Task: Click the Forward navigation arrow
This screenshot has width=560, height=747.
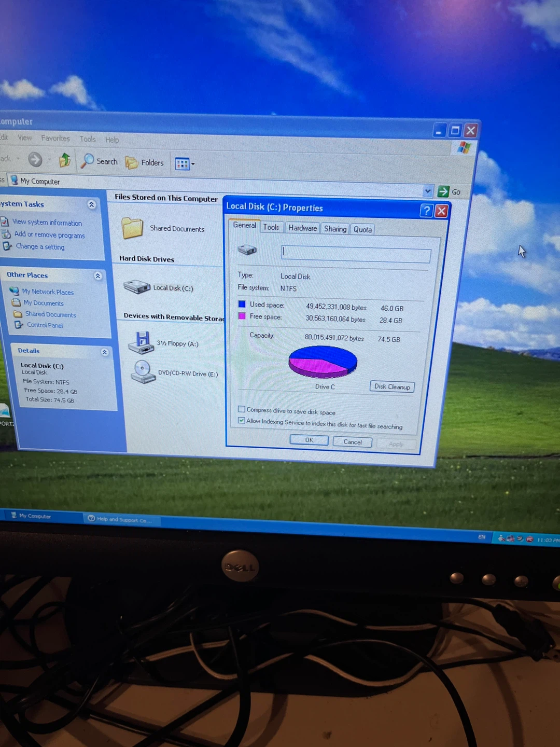Action: (x=35, y=159)
